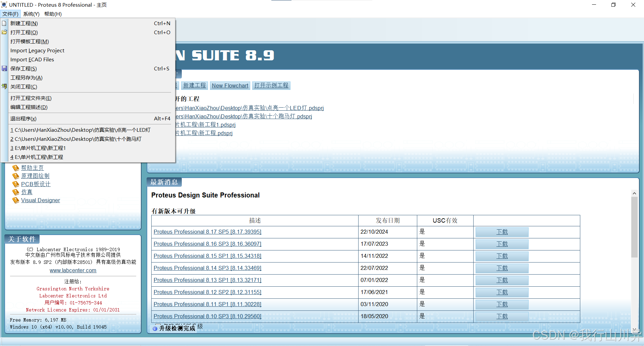Open recent file 4 E:\单片机工程\新工程

click(x=90, y=157)
